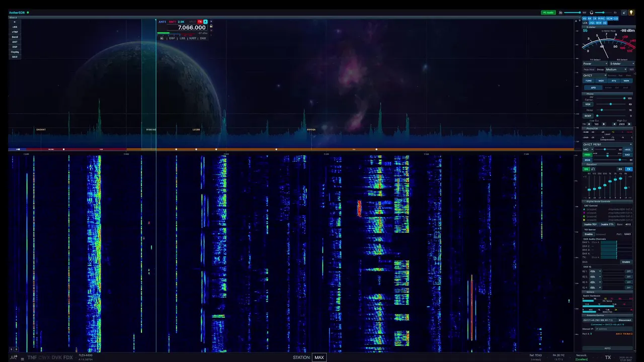This screenshot has width=644, height=362.
Task: Toggle DEXP on
Action: tap(588, 116)
